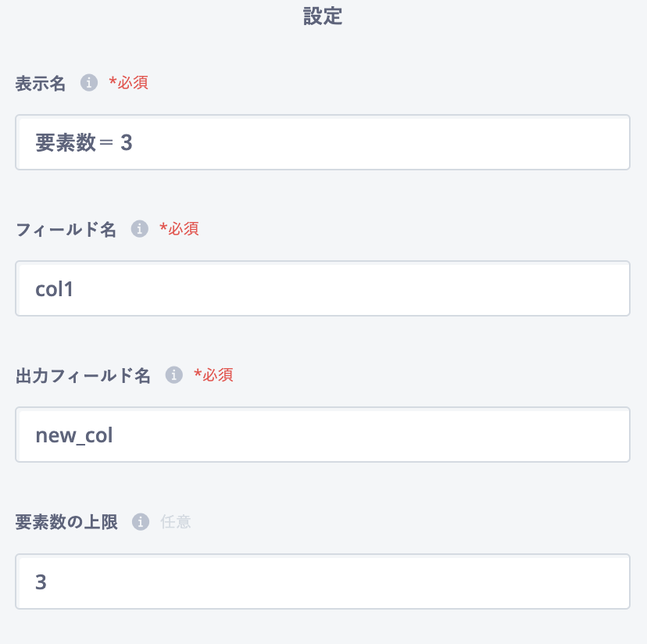Click the 設定 heading at the top
The image size is (647, 644).
coord(323,16)
